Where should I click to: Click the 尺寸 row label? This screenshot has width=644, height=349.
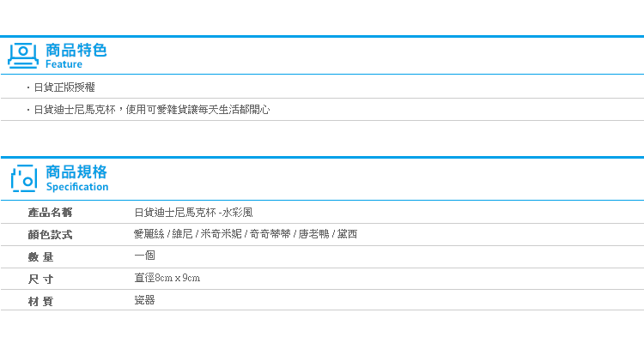point(40,280)
